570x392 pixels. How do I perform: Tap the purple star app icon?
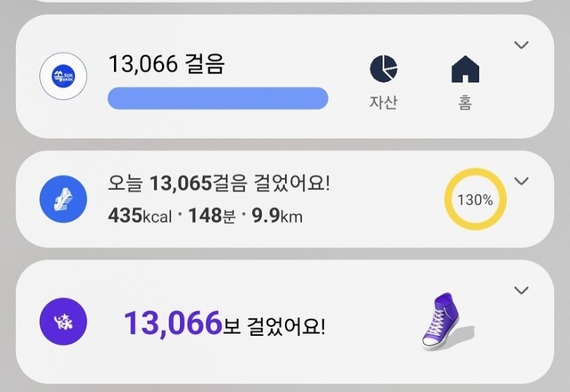pyautogui.click(x=62, y=322)
